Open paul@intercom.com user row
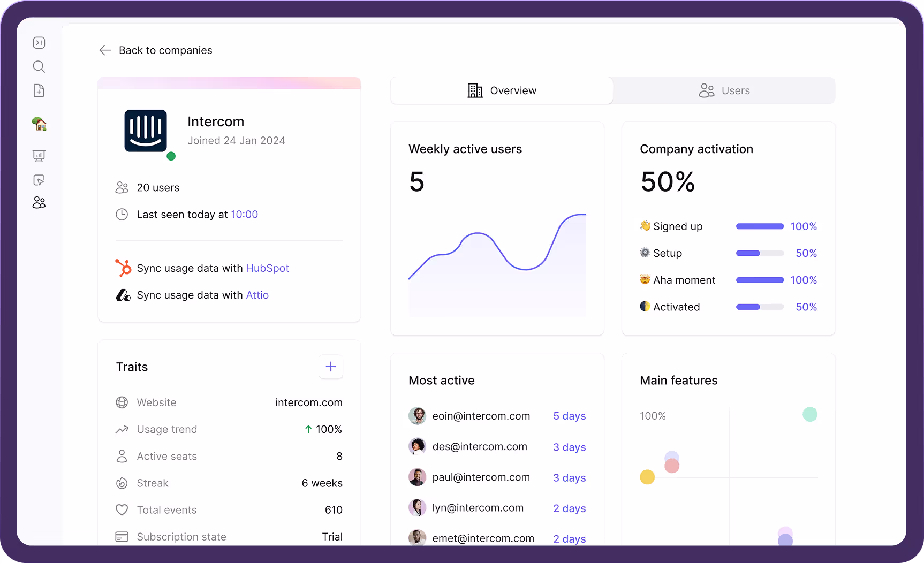This screenshot has width=924, height=563. (x=497, y=477)
